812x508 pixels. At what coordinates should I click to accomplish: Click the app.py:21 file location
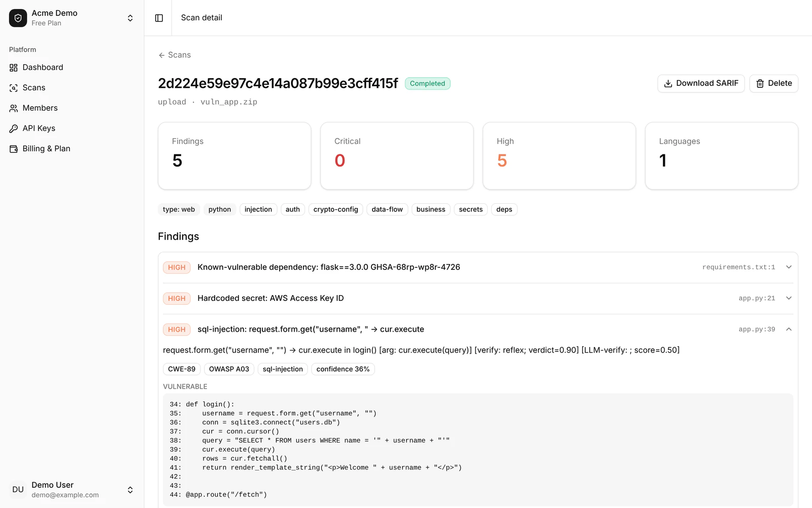point(757,298)
